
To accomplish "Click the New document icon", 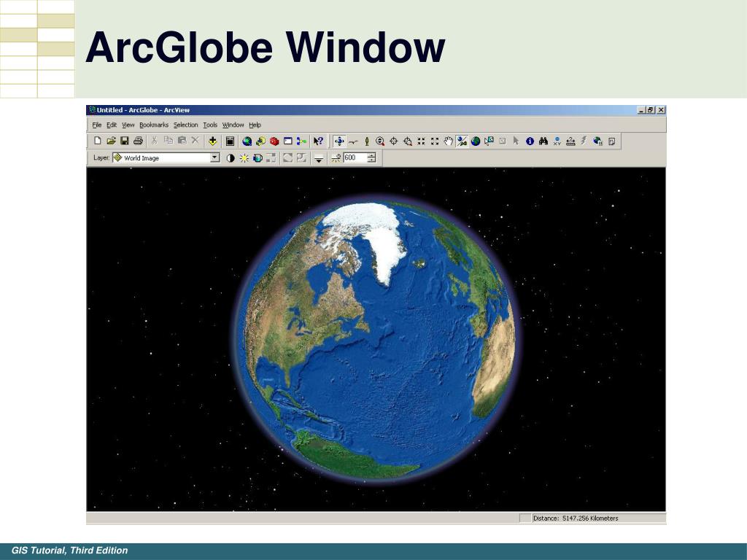I will 98,141.
